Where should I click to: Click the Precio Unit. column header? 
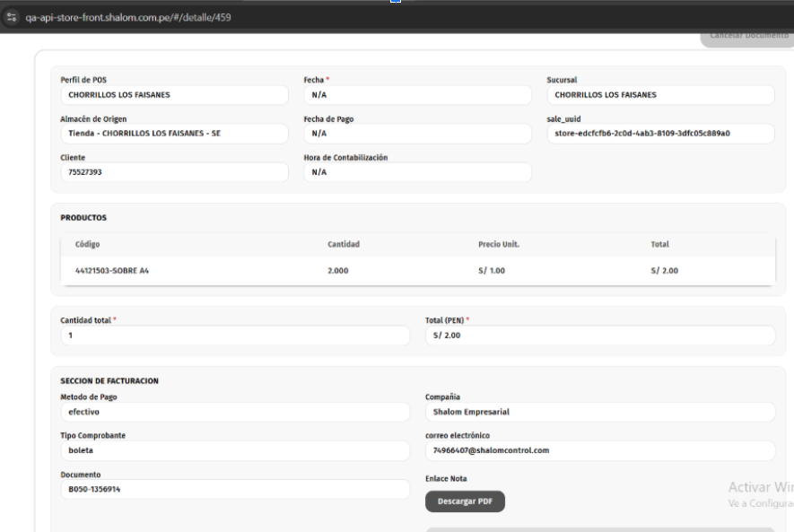click(x=499, y=244)
